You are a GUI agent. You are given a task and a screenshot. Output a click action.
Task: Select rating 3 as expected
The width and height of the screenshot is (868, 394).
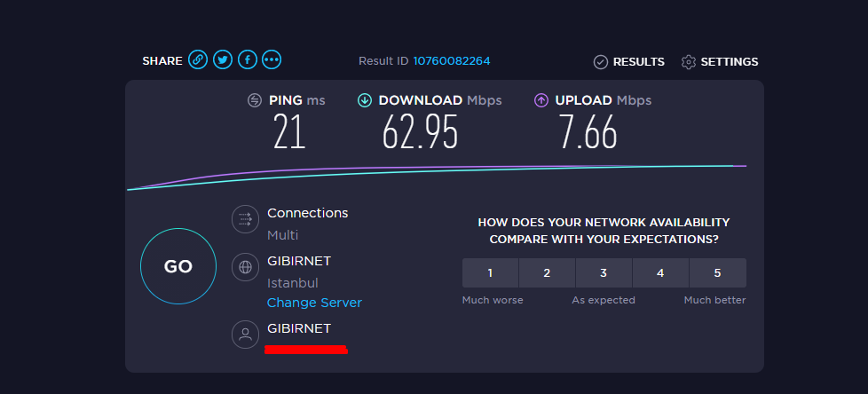point(604,272)
